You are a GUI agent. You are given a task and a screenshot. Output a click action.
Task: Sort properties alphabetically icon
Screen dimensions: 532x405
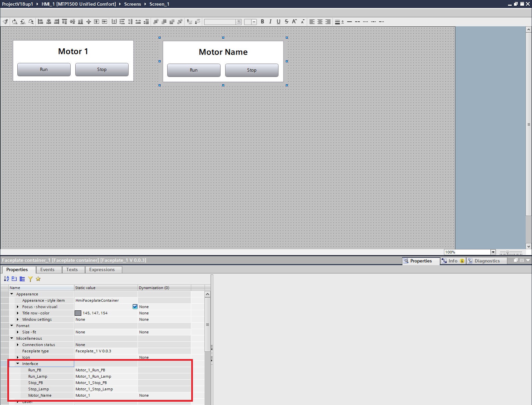tap(6, 279)
